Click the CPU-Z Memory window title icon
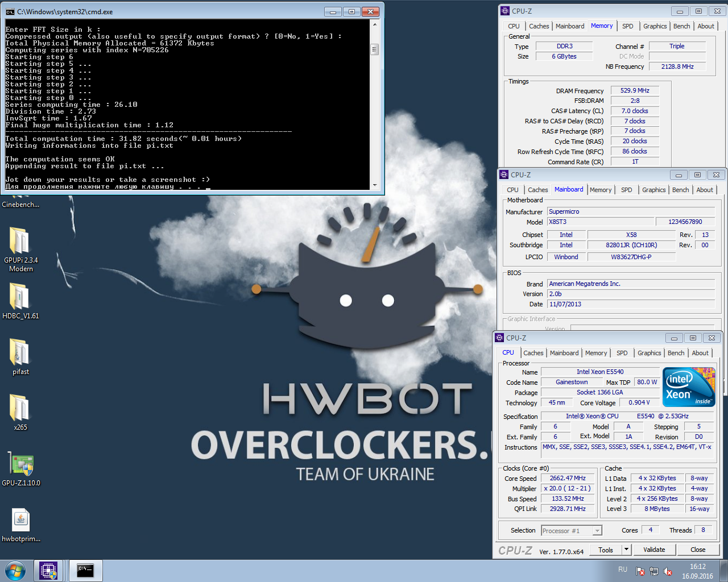This screenshot has width=728, height=582. 505,11
